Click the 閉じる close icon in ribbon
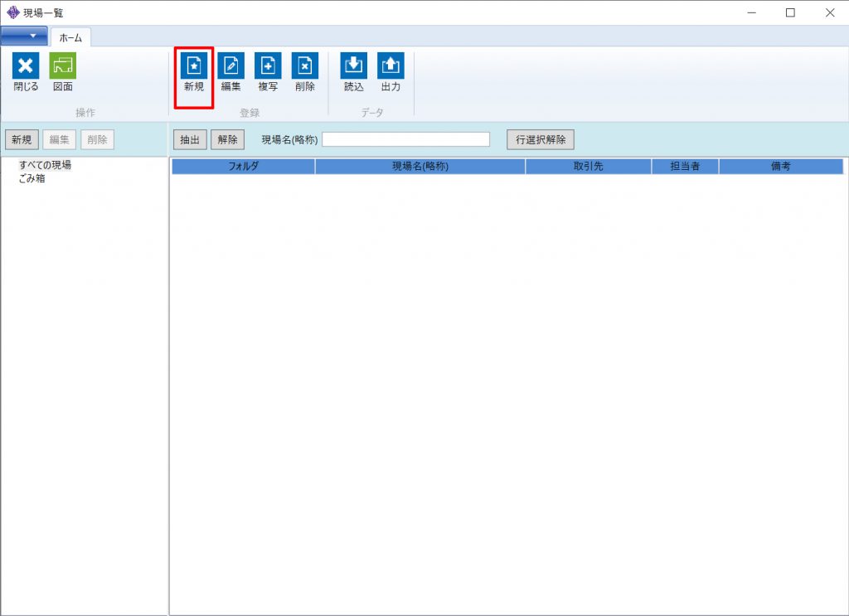Image resolution: width=849 pixels, height=616 pixels. click(26, 72)
